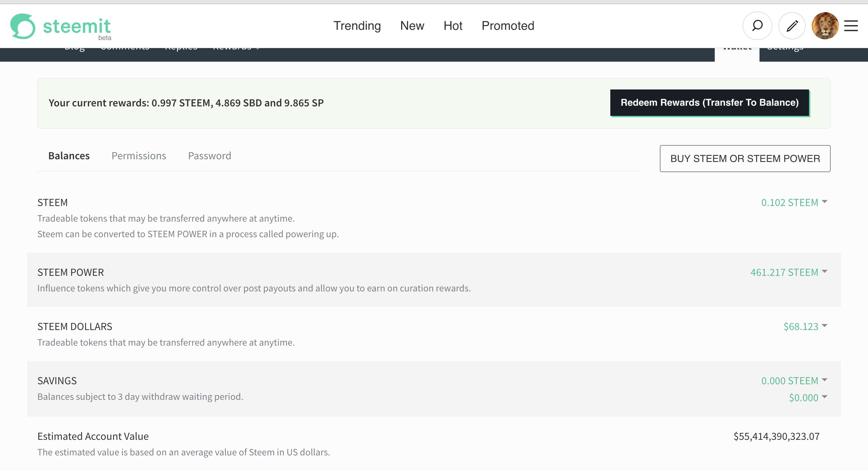Open the Hot posts link
868x471 pixels.
453,26
